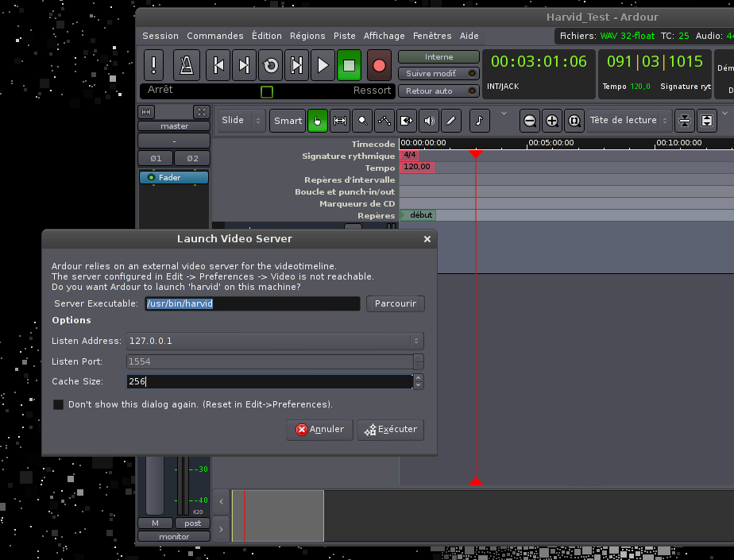Viewport: 734px width, 560px height.
Task: Toggle the metronome click button
Action: tap(186, 65)
